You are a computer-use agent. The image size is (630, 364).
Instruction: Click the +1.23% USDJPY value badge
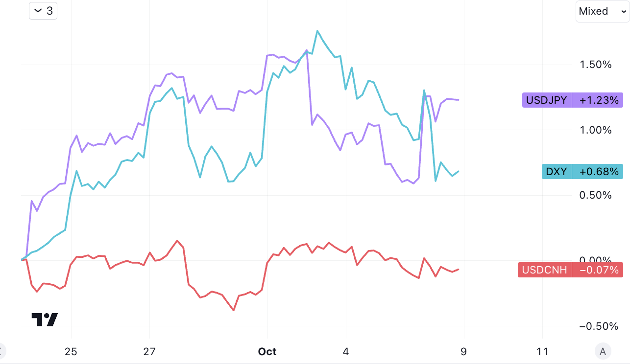[x=597, y=100]
